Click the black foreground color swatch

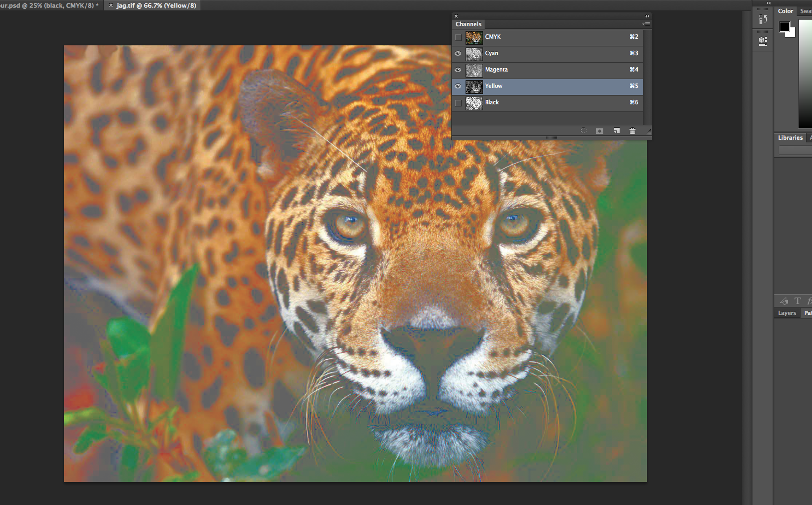784,26
